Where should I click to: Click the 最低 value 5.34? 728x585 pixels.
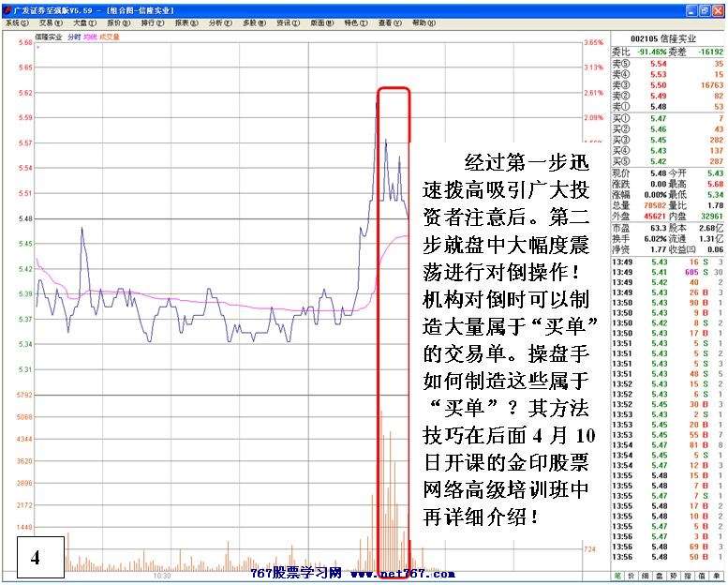[716, 194]
